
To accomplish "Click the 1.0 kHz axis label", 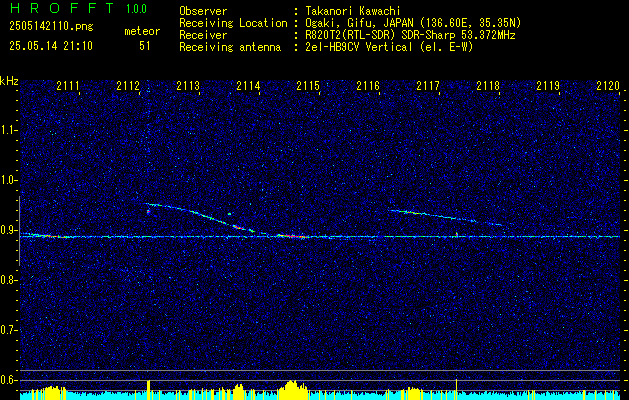I will tap(9, 181).
